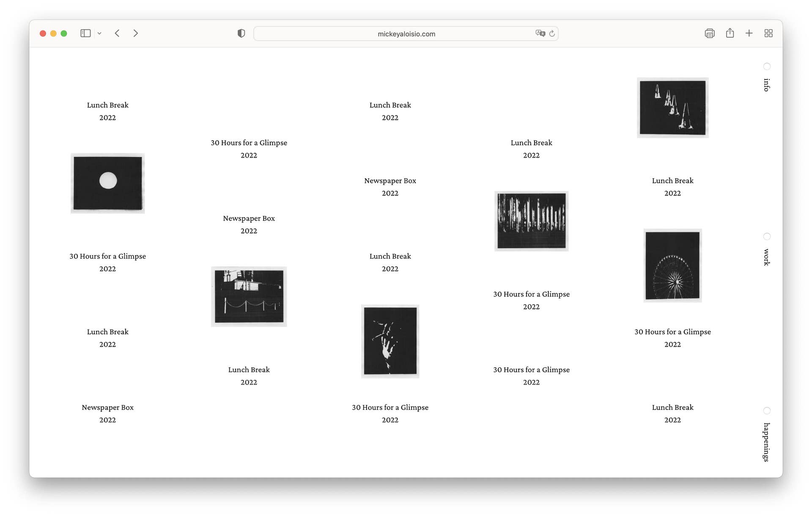The height and width of the screenshot is (516, 812).
Task: Click the translate page icon
Action: 540,33
